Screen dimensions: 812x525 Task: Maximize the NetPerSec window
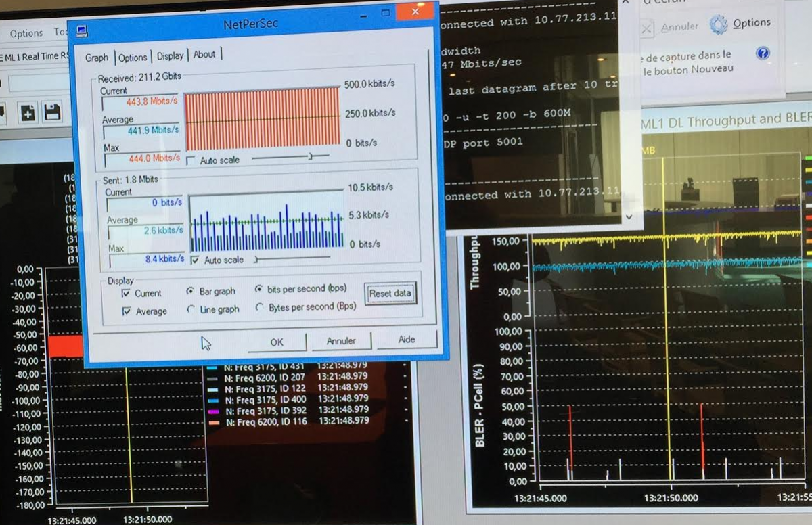(x=386, y=12)
